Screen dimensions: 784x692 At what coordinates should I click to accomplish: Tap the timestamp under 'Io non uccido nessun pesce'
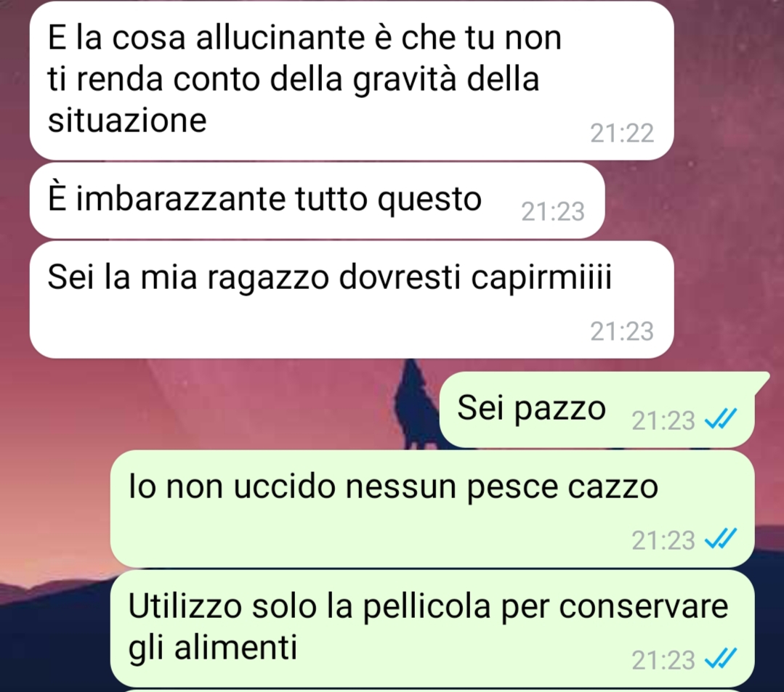click(x=663, y=540)
